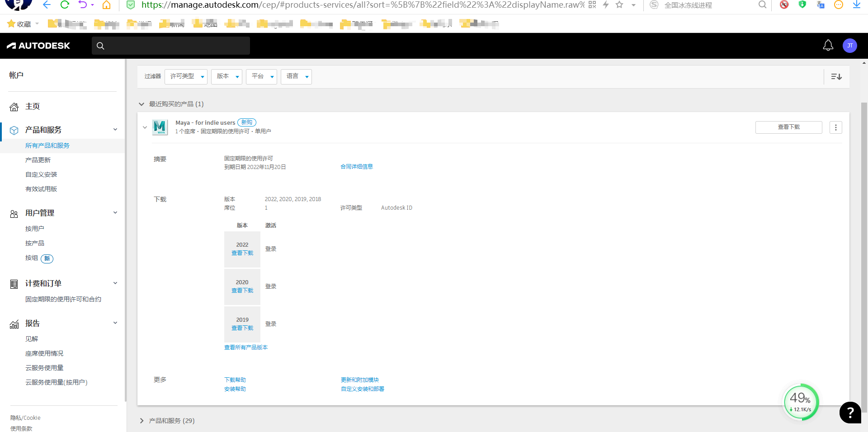
Task: Click the browser download arrow icon
Action: click(x=856, y=5)
